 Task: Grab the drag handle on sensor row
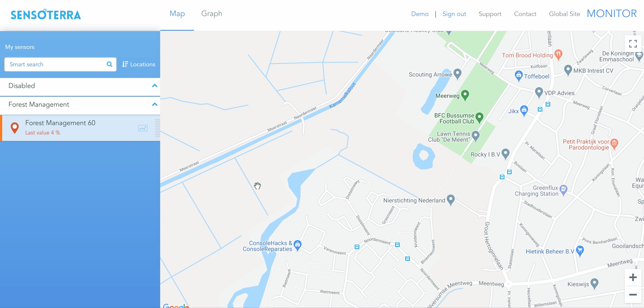point(157,128)
